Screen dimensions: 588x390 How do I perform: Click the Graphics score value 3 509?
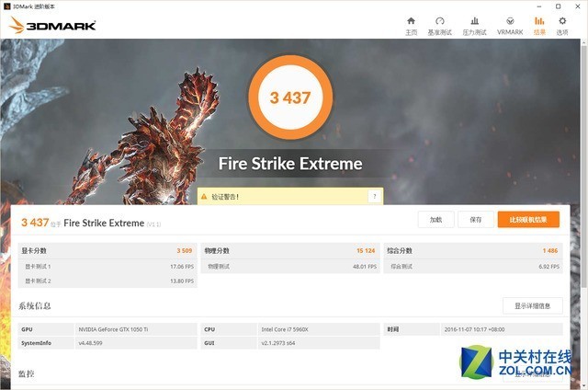(185, 250)
